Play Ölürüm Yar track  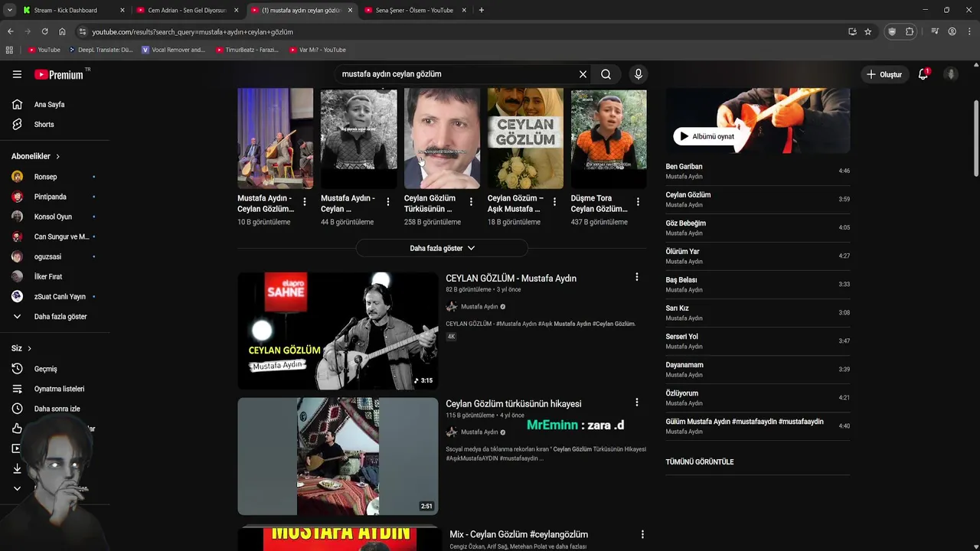tap(758, 256)
